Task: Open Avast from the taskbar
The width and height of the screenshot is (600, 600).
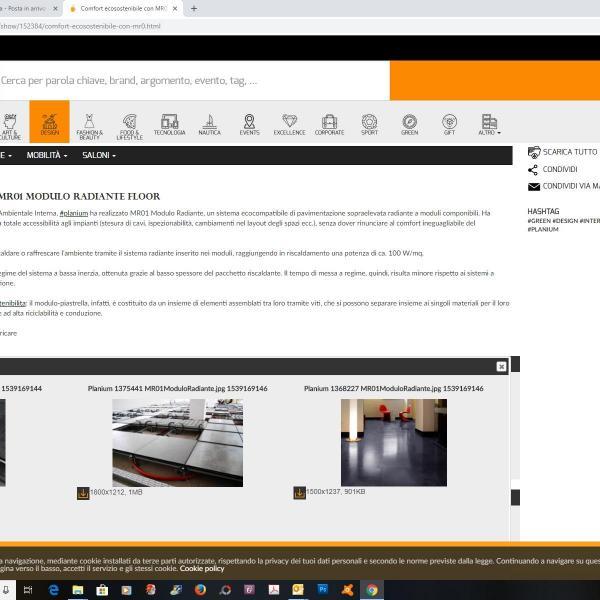Action: [x=347, y=590]
